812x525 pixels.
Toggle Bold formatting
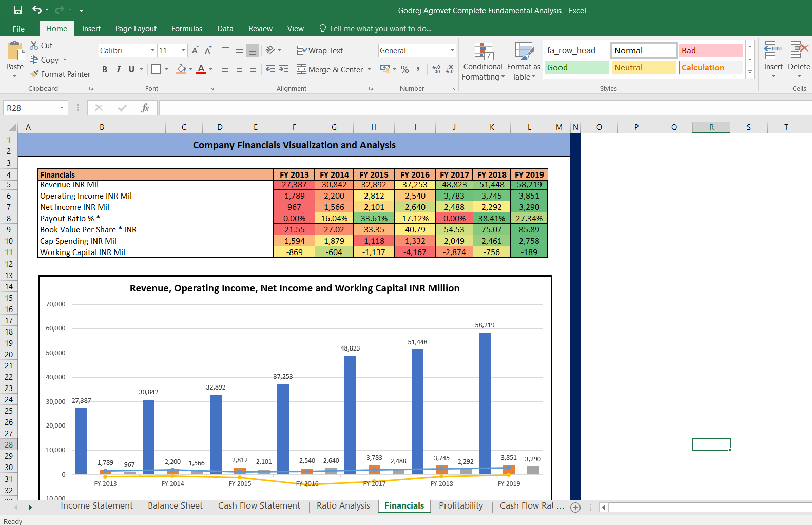105,69
